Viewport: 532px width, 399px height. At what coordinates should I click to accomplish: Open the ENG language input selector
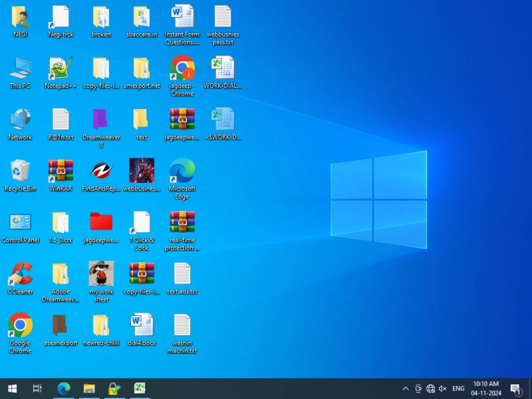point(458,388)
